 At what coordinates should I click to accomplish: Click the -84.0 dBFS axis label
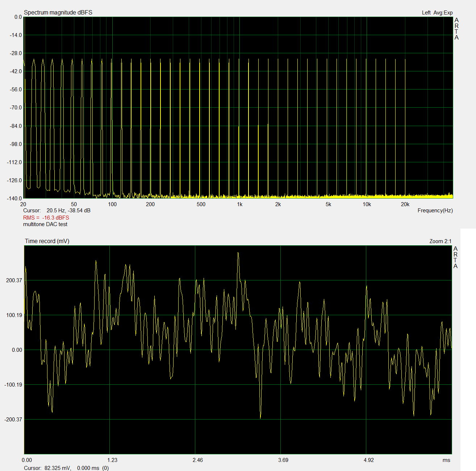(x=16, y=126)
